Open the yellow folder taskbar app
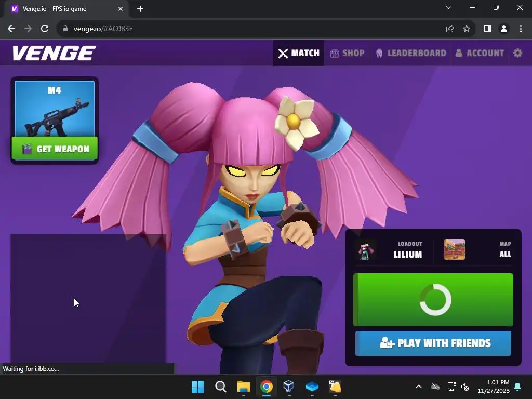Image resolution: width=532 pixels, height=399 pixels. pyautogui.click(x=335, y=387)
